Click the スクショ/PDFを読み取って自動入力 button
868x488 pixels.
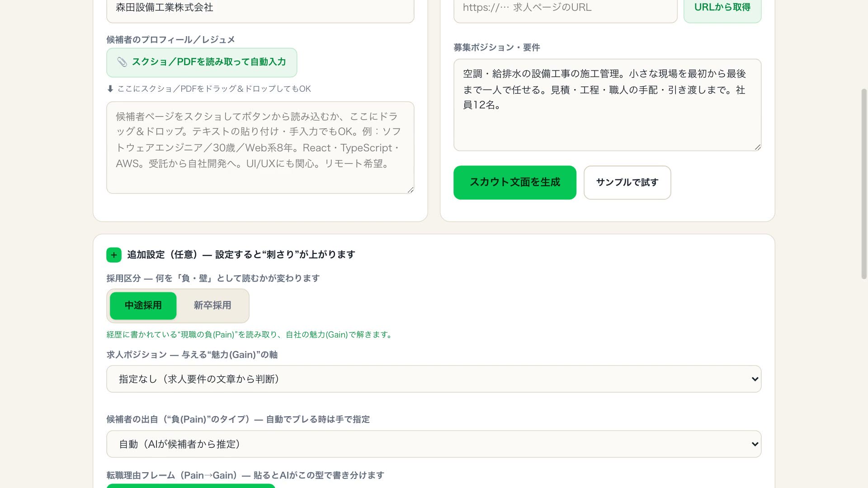pyautogui.click(x=202, y=62)
